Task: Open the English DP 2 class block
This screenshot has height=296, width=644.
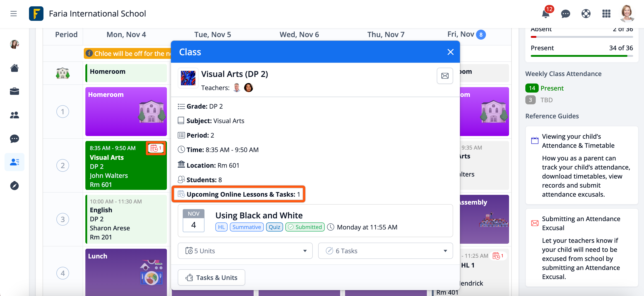Action: (x=126, y=219)
